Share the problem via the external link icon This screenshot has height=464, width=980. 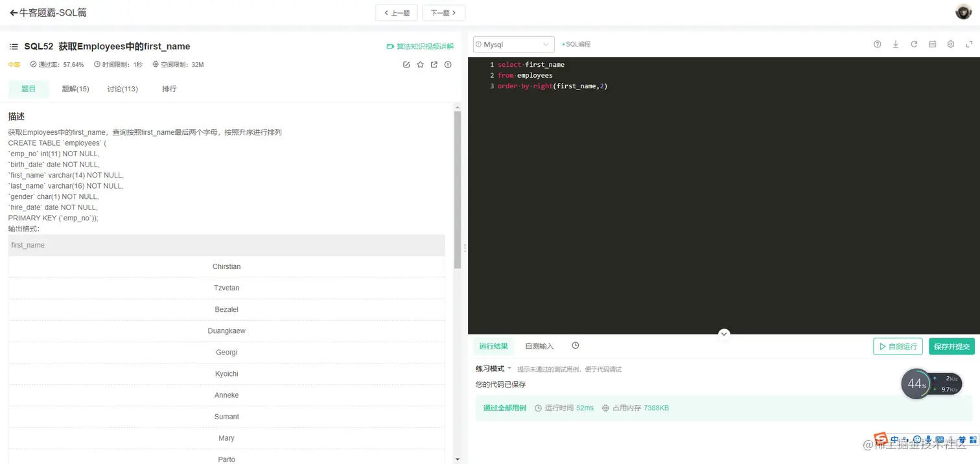pyautogui.click(x=434, y=64)
